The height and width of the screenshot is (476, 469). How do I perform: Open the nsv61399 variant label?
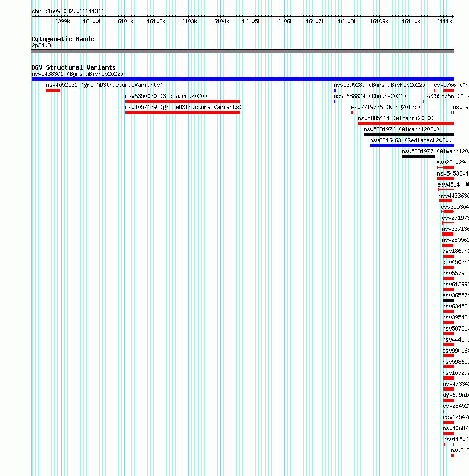(x=456, y=285)
